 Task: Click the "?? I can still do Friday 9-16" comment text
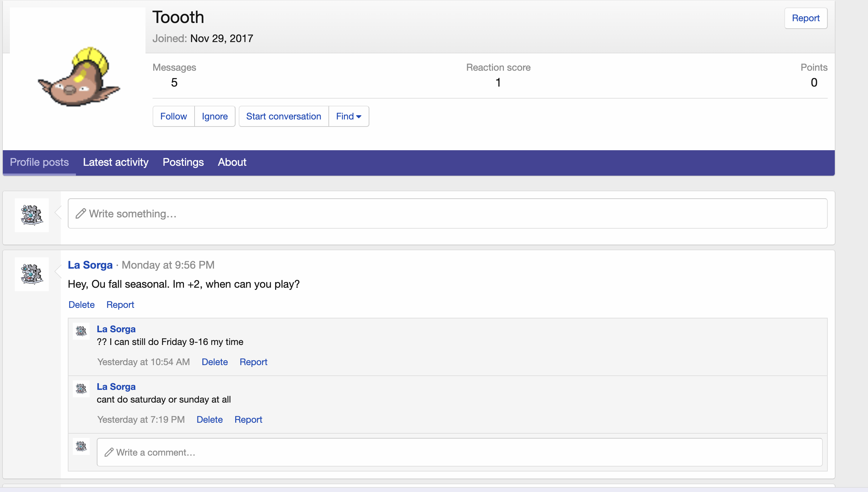[x=170, y=342]
